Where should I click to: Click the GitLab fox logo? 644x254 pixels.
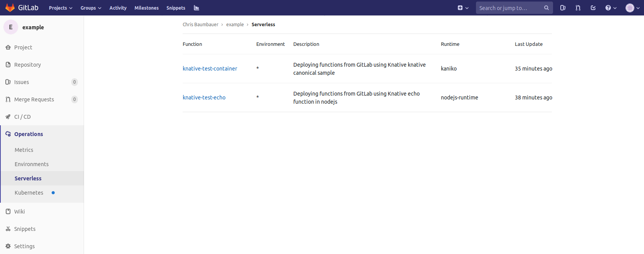[x=10, y=8]
